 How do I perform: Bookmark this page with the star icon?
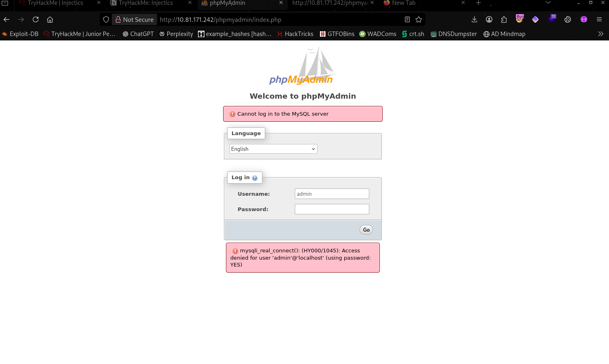coord(419,19)
